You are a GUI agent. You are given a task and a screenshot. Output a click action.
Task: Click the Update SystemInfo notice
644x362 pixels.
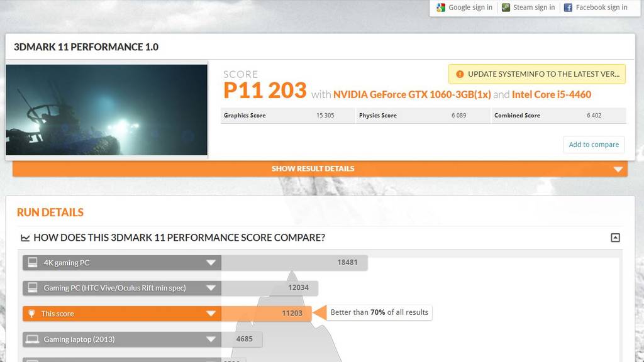pyautogui.click(x=537, y=74)
